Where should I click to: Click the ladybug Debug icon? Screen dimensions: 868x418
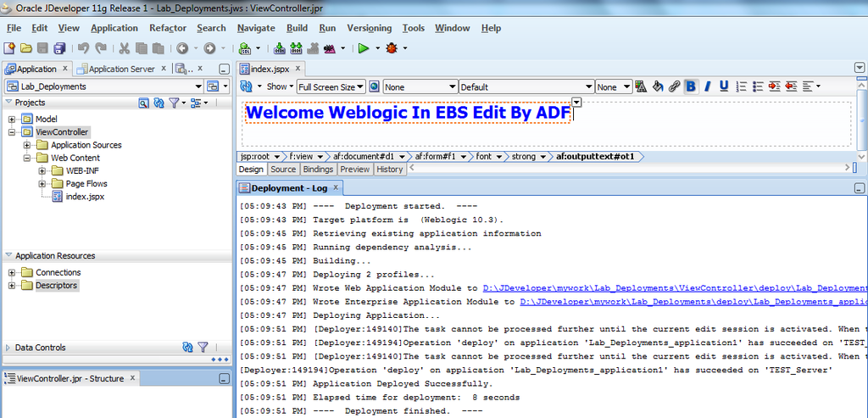[x=392, y=48]
